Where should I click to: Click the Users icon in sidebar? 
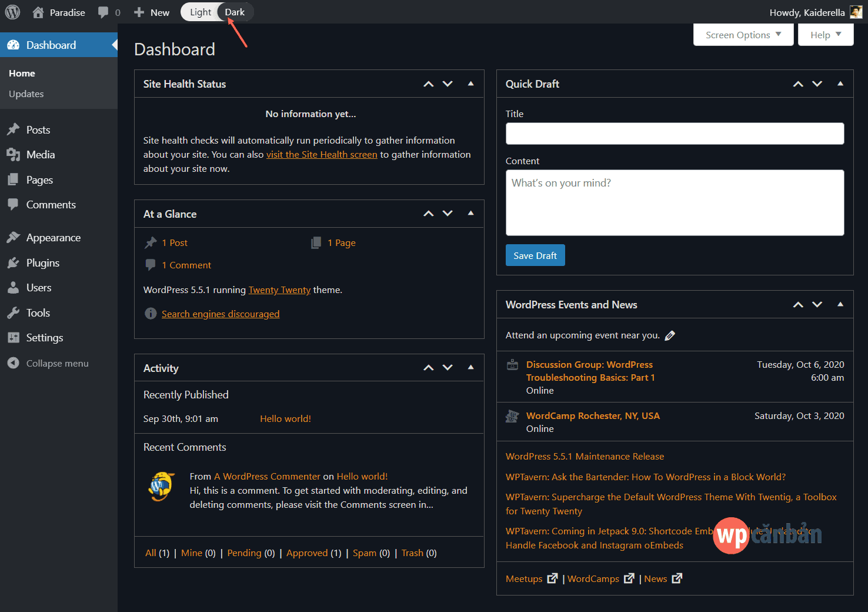[x=13, y=287]
